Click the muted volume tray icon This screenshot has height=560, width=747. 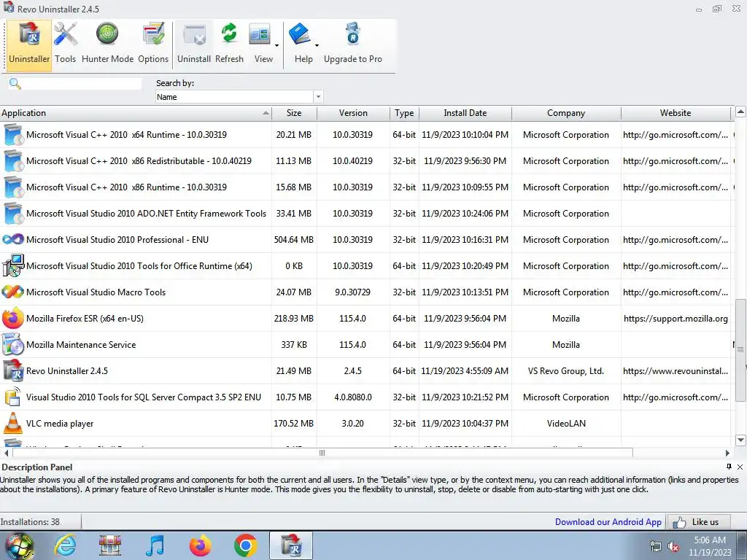[x=673, y=547]
